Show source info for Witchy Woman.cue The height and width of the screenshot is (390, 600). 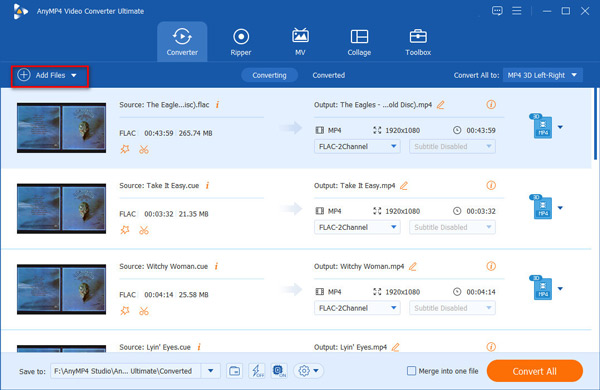click(x=216, y=266)
